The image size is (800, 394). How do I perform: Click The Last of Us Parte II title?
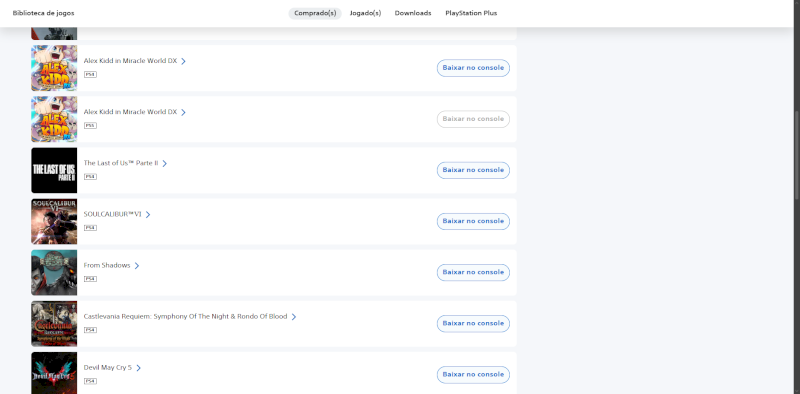(121, 163)
